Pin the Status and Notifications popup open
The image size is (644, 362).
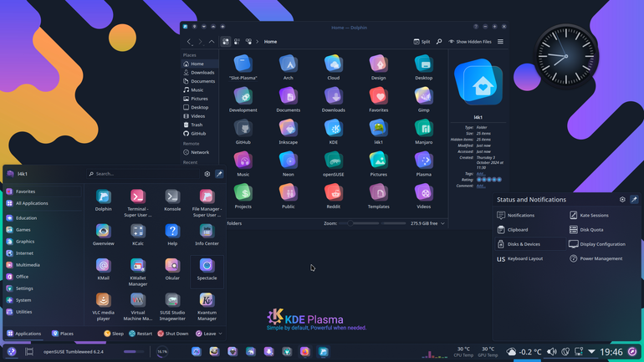click(x=634, y=200)
